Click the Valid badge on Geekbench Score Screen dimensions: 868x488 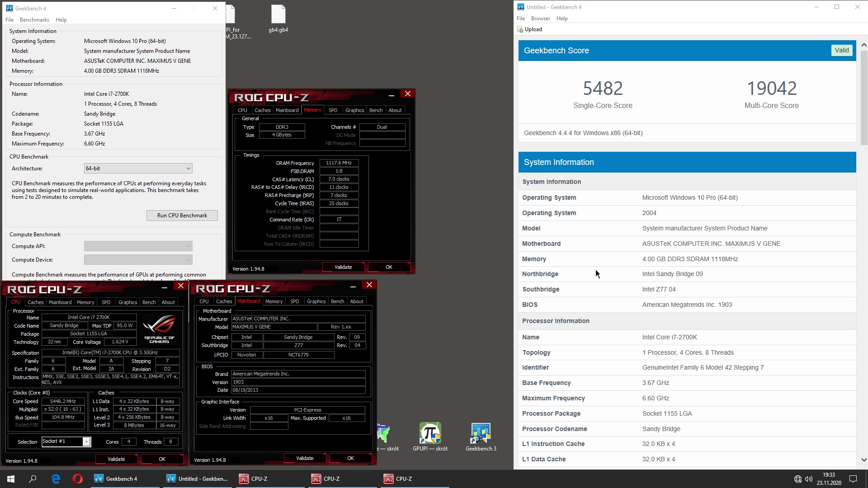pos(842,50)
